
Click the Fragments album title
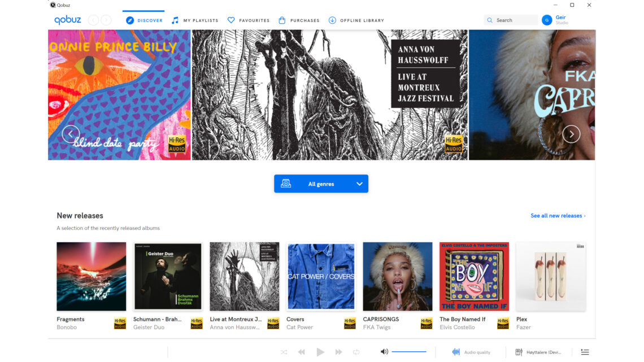(71, 319)
